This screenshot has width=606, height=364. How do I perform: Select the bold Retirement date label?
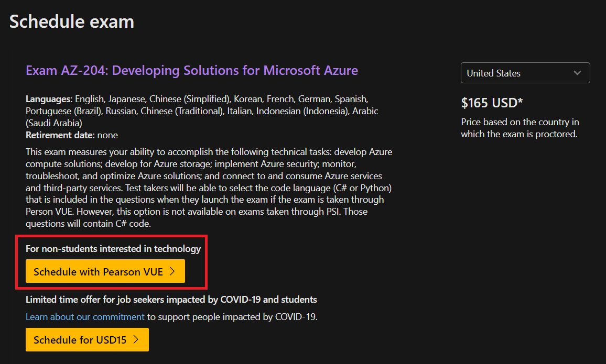click(x=60, y=135)
